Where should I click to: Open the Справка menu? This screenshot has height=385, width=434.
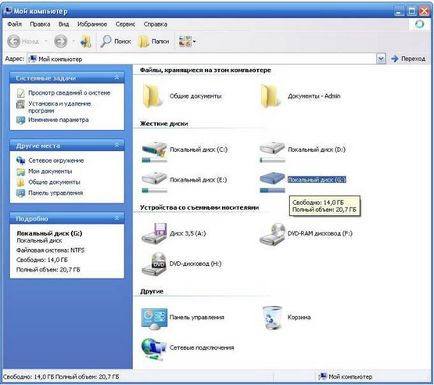coord(155,24)
